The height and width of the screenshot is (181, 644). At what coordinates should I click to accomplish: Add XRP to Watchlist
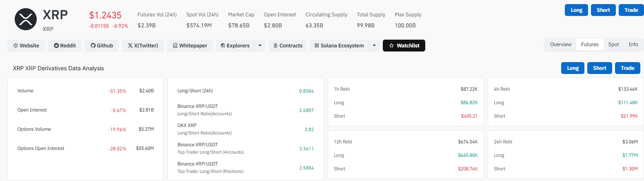(x=404, y=46)
